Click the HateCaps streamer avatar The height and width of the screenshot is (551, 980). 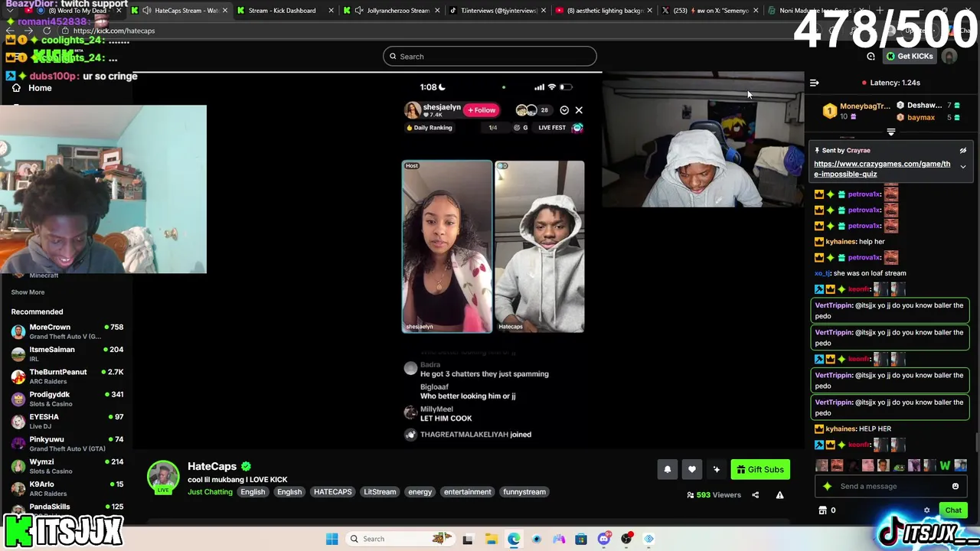(163, 477)
